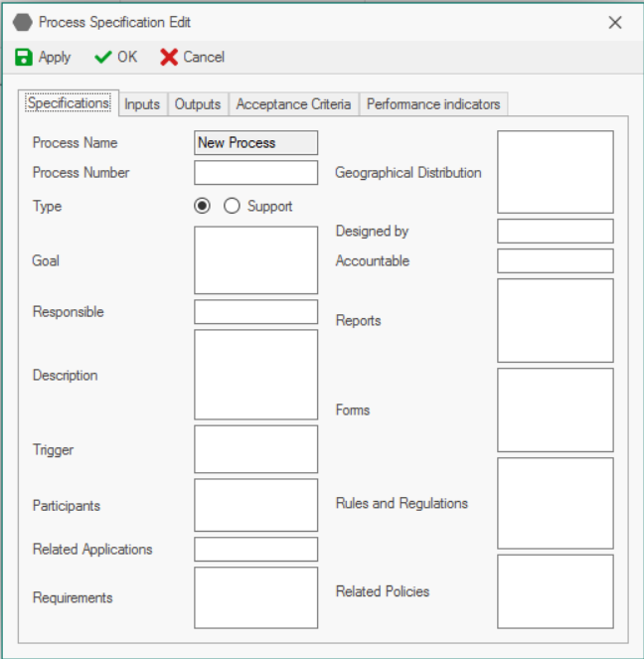Click the green Apply save icon
The image size is (644, 659).
tap(24, 58)
